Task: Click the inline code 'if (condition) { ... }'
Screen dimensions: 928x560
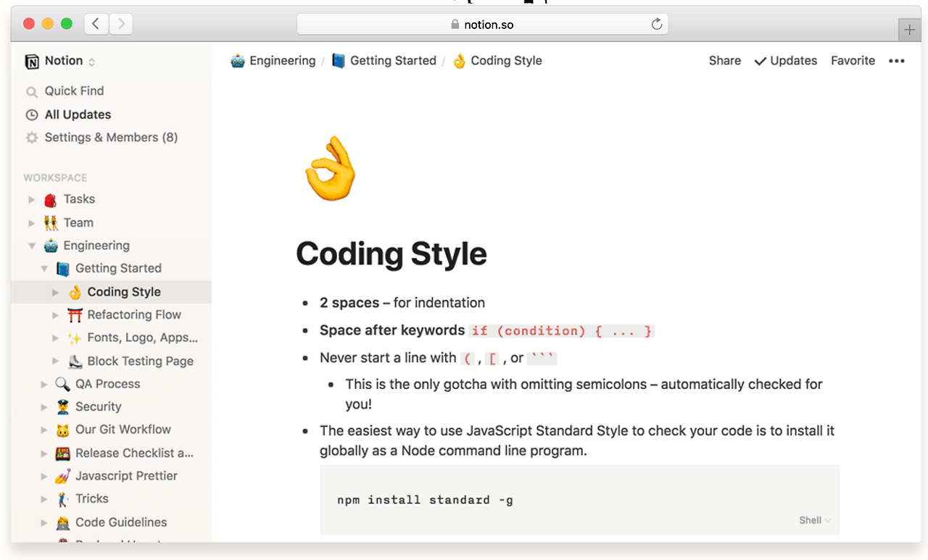Action: [x=562, y=331]
